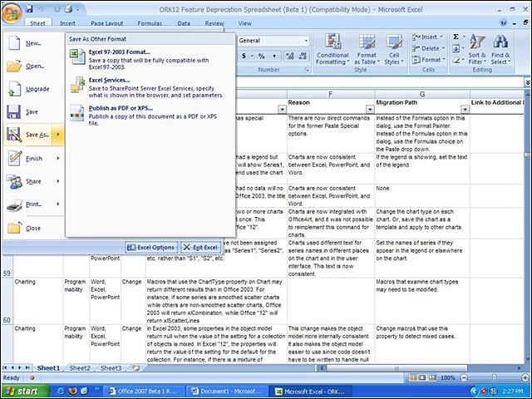Click the Excel Services icon
The height and width of the screenshot is (399, 532).
click(77, 85)
